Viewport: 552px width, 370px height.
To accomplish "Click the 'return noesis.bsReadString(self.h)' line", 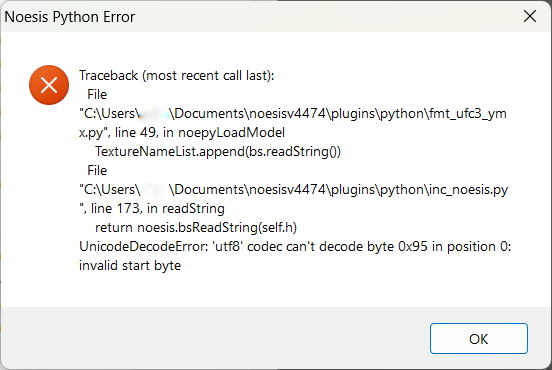I will point(196,227).
